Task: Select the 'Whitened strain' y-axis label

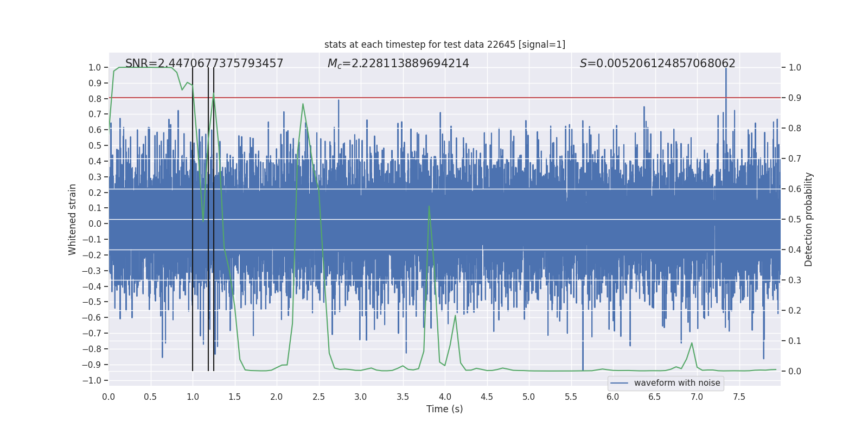Action: pyautogui.click(x=73, y=219)
